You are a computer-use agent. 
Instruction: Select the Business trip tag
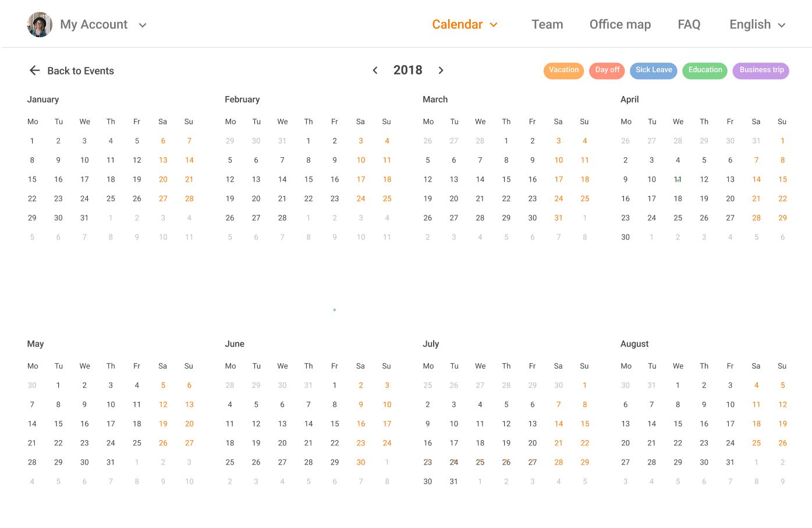point(761,70)
